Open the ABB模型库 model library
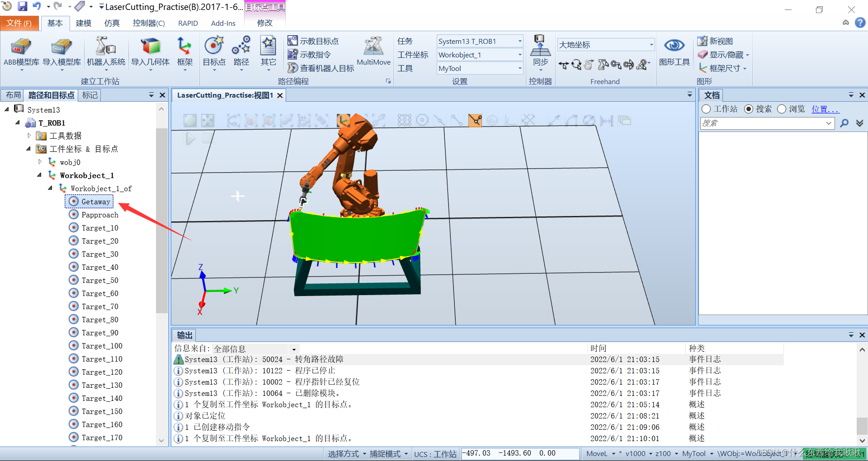 pos(21,53)
